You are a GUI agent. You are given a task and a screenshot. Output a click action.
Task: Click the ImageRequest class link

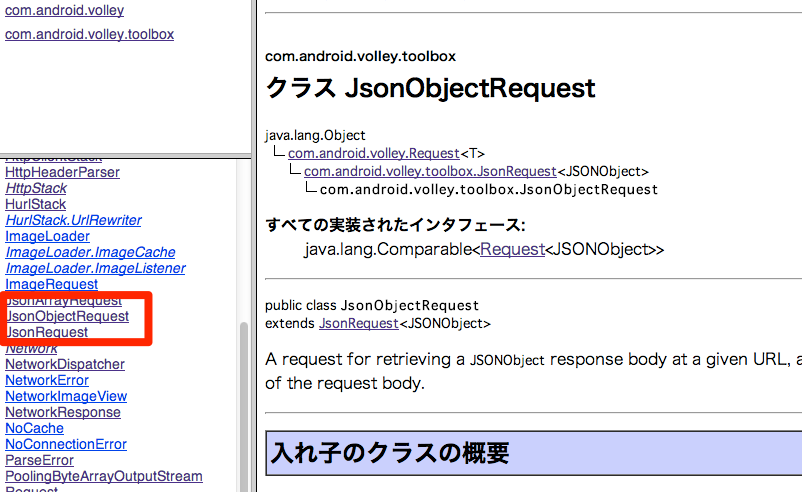52,284
